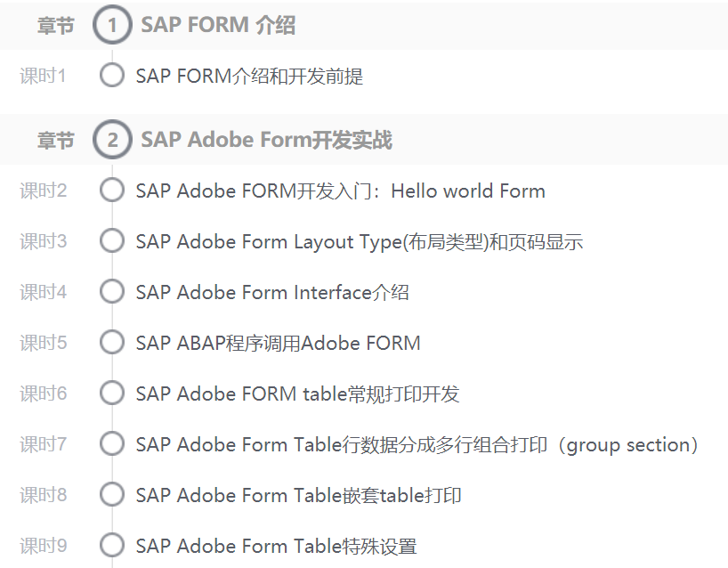Click the chapter 1 number badge icon
Screen dimensions: 728x568
(110, 25)
